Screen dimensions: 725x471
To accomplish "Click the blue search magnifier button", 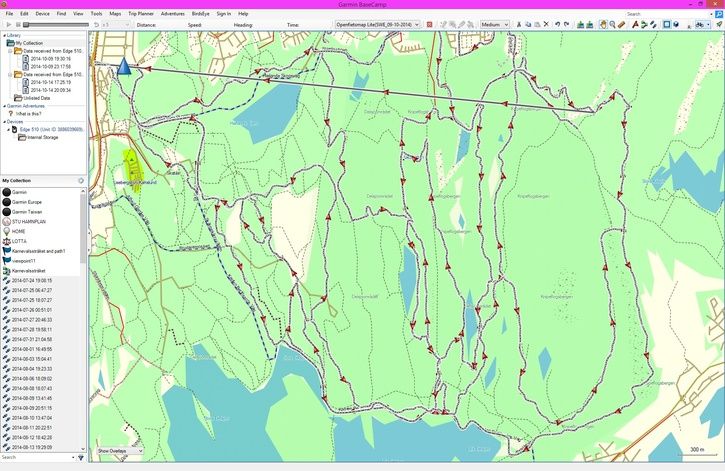I will (x=719, y=14).
